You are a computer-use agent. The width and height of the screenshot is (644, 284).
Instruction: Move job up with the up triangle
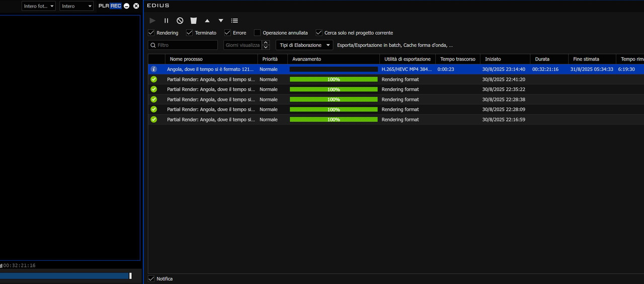tap(207, 21)
